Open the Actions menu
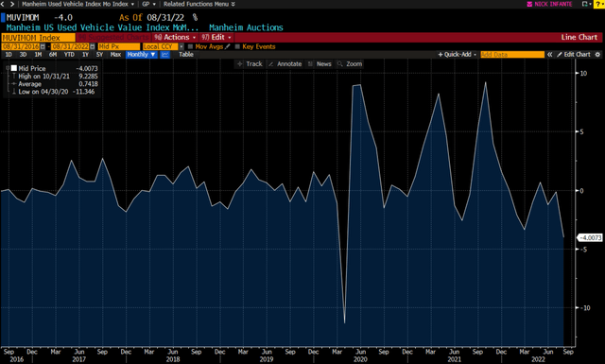Screen dimensions: 605x364 coord(175,38)
